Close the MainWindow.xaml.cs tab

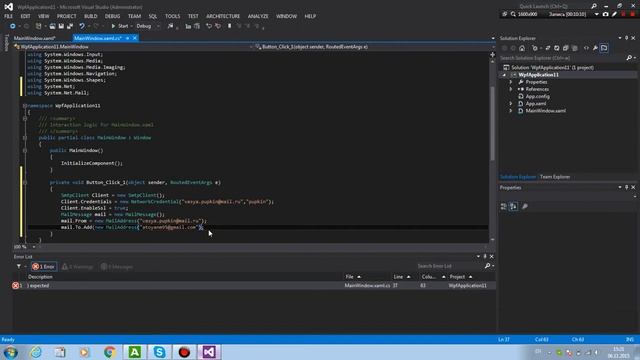[135, 38]
